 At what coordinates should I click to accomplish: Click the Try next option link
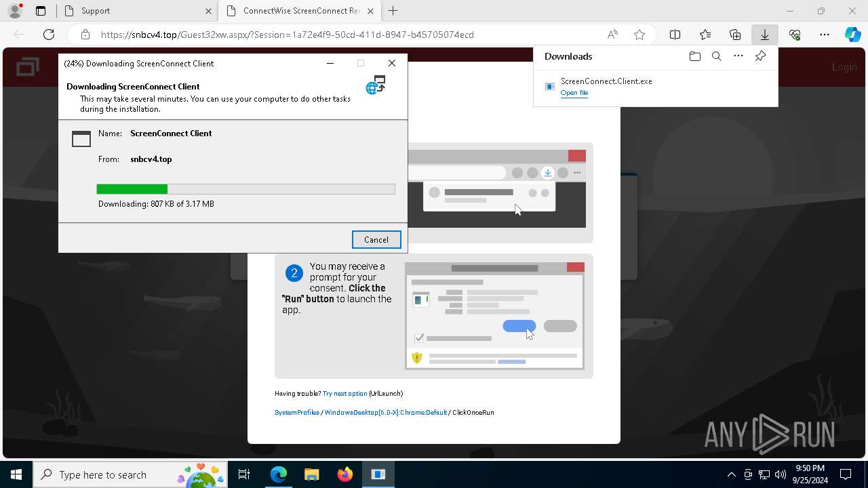point(344,393)
